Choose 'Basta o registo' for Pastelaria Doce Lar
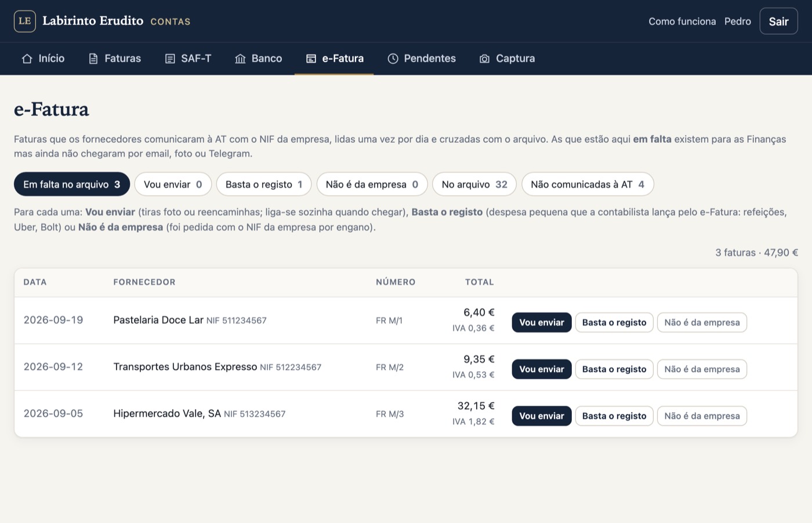 pos(614,323)
